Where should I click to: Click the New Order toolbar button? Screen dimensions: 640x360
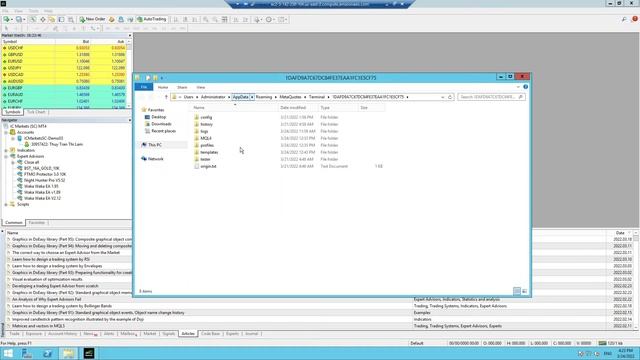pyautogui.click(x=92, y=19)
